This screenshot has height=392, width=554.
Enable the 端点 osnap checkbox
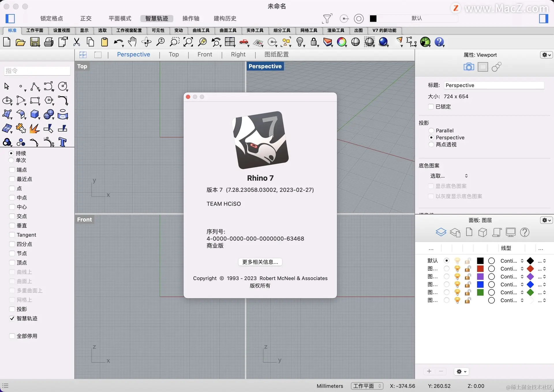tap(12, 170)
